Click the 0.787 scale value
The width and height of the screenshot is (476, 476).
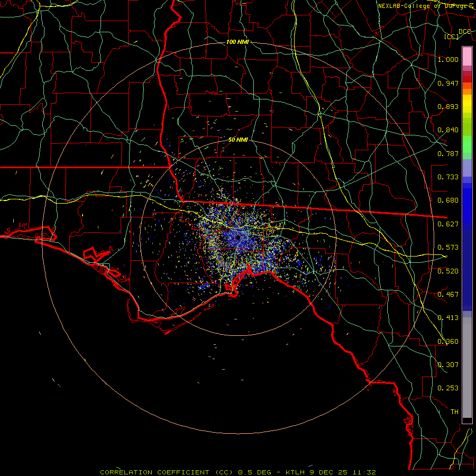(448, 153)
